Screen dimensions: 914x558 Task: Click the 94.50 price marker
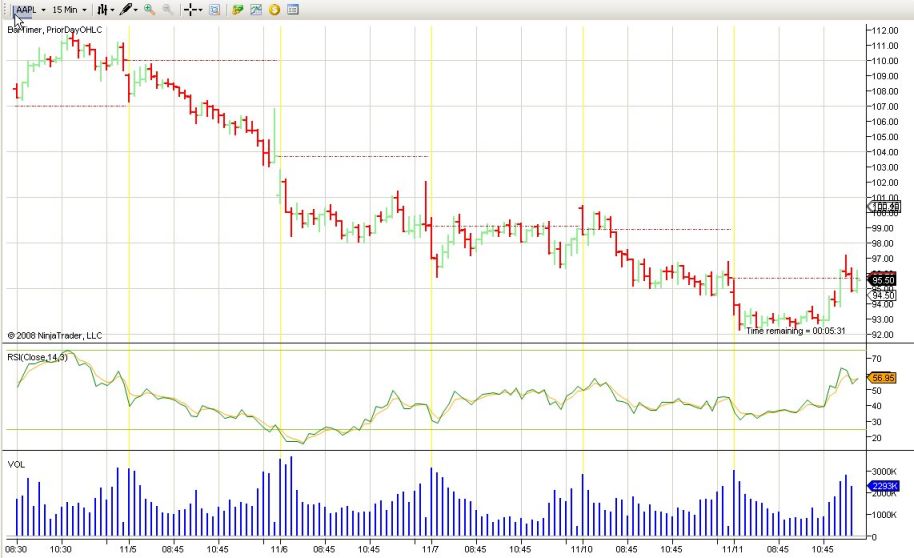[883, 296]
